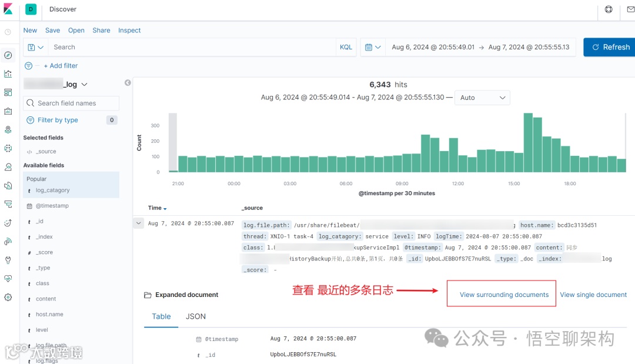Select _source in Selected fields
Viewport: 635px width, 364px height.
pos(46,152)
